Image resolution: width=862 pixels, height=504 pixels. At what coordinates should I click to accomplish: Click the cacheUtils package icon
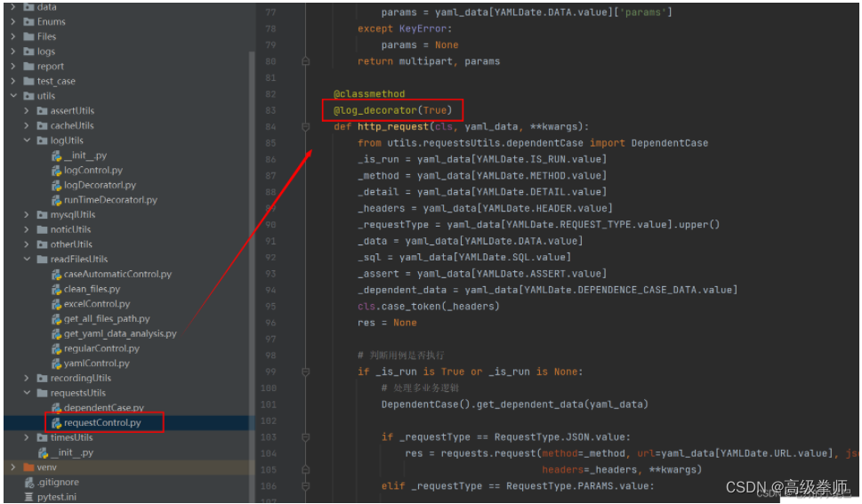pos(42,125)
